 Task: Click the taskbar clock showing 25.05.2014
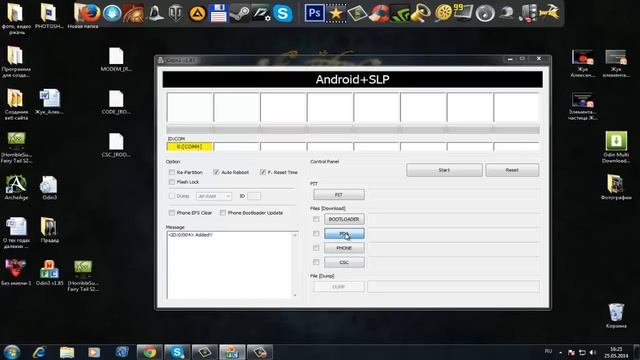(x=616, y=353)
